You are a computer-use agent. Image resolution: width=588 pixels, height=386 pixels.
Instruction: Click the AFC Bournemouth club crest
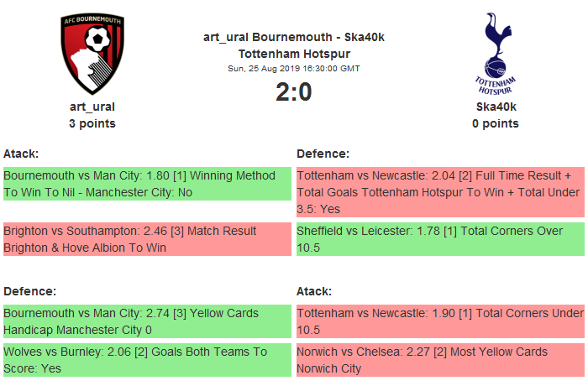(92, 53)
